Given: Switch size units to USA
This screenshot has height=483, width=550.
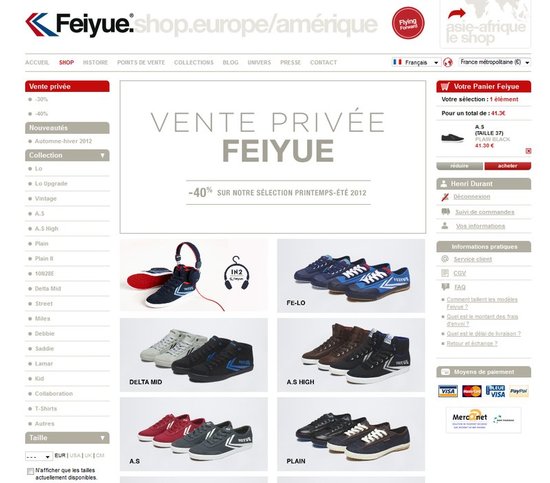Looking at the screenshot, I should tap(75, 455).
